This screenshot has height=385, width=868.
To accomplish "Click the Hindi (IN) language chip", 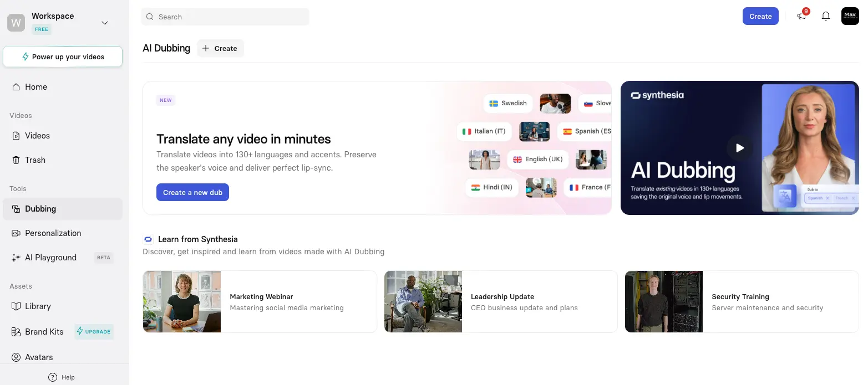I will point(492,187).
